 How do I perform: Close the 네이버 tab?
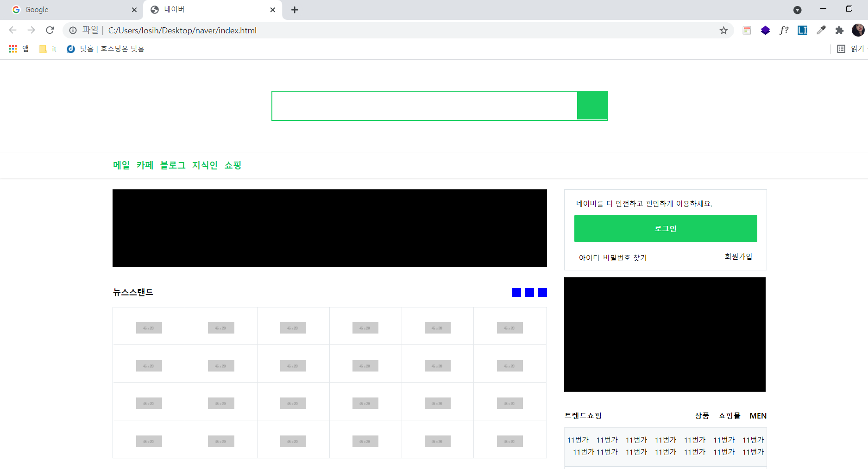[272, 10]
